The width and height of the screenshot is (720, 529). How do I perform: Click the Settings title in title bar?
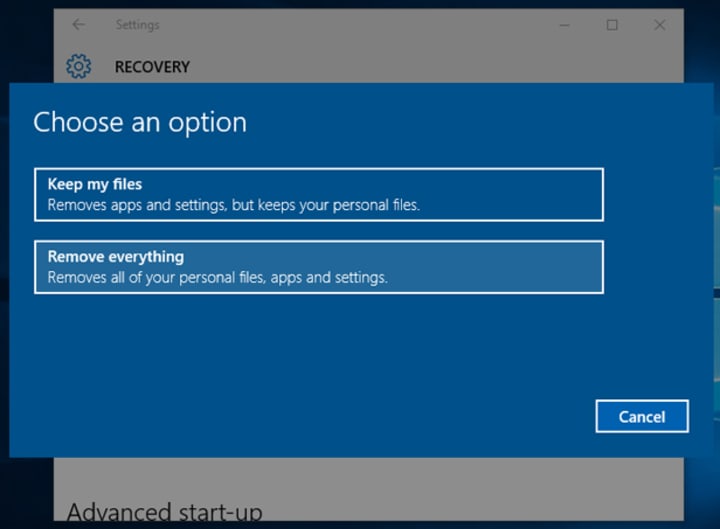(137, 25)
